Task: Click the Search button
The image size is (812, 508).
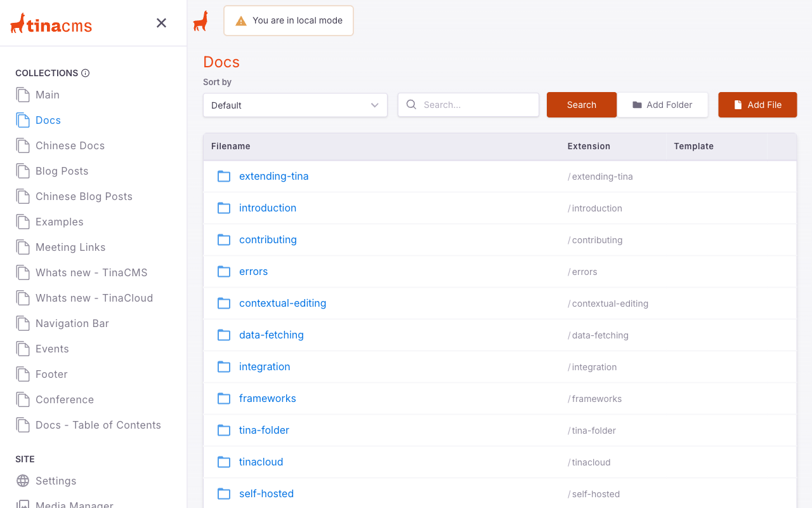Action: (582, 105)
